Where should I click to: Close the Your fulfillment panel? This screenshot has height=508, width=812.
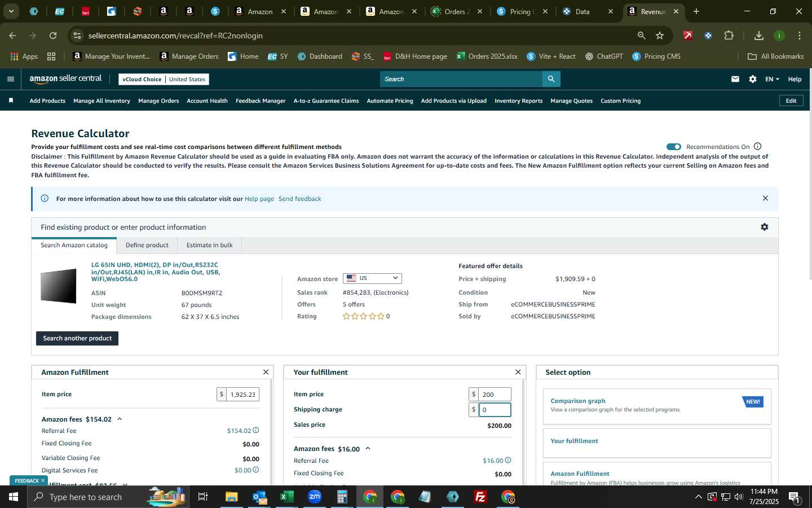point(518,372)
